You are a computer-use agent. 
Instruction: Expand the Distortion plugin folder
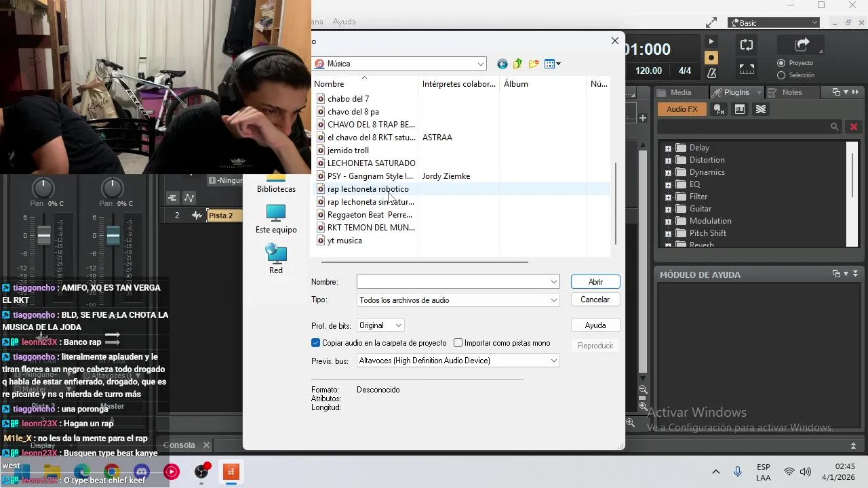pyautogui.click(x=668, y=160)
